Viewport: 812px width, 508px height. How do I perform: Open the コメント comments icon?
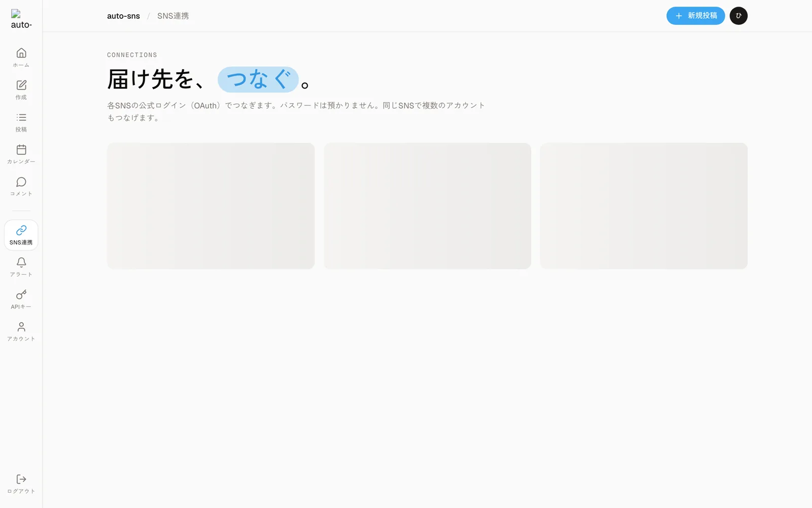[x=21, y=182]
